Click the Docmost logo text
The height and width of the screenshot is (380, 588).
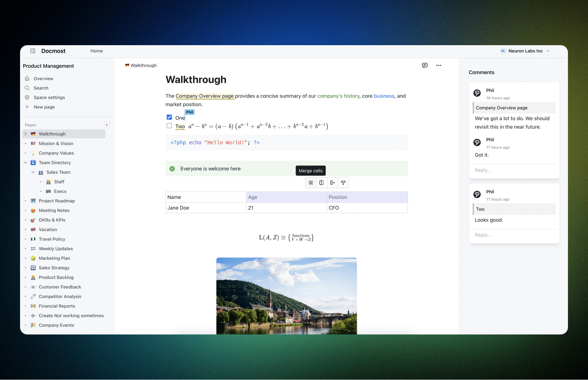click(x=53, y=51)
